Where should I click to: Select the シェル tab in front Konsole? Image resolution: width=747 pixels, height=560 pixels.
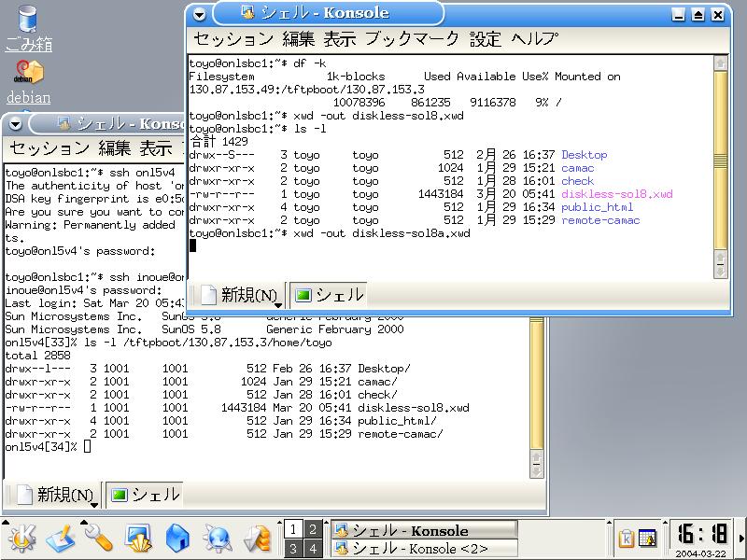[329, 295]
